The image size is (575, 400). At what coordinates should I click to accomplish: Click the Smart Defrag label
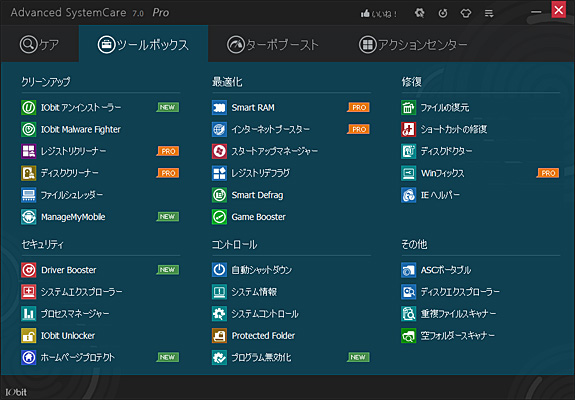point(257,195)
